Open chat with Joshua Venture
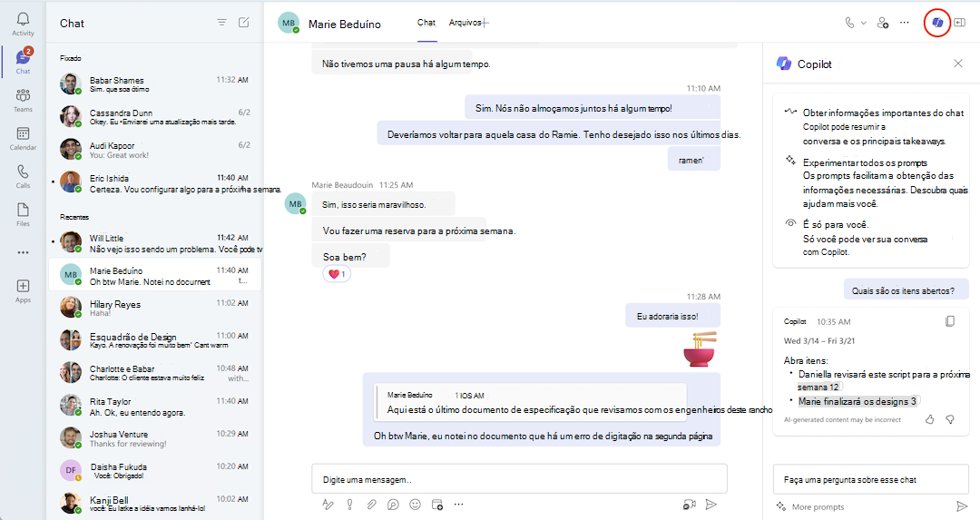This screenshot has width=980, height=520. coord(155,438)
